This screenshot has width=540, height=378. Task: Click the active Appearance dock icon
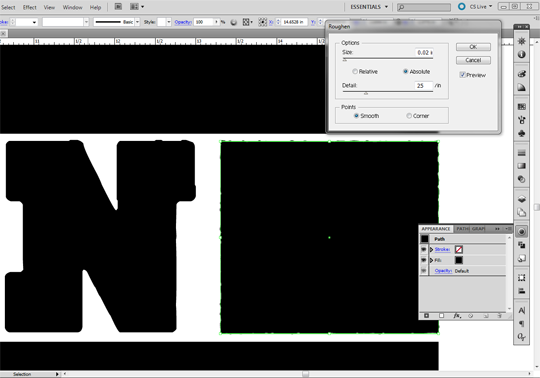click(521, 232)
